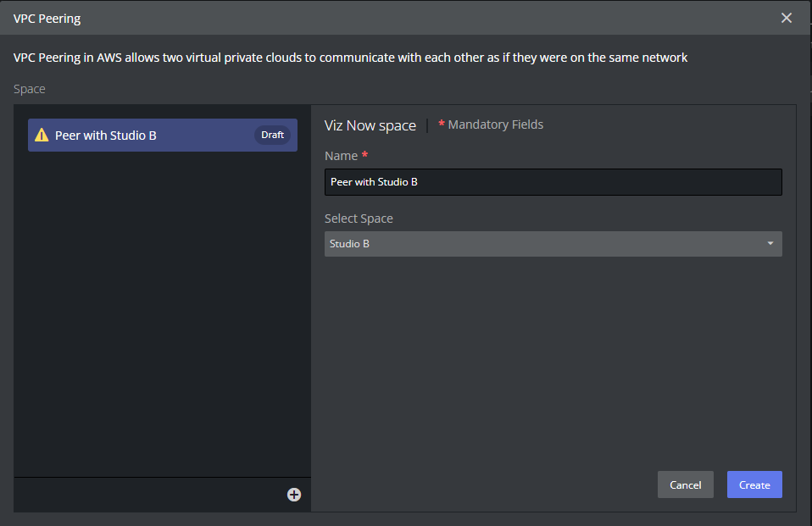Click the Viz Now space heading
The width and height of the screenshot is (812, 526).
(370, 125)
